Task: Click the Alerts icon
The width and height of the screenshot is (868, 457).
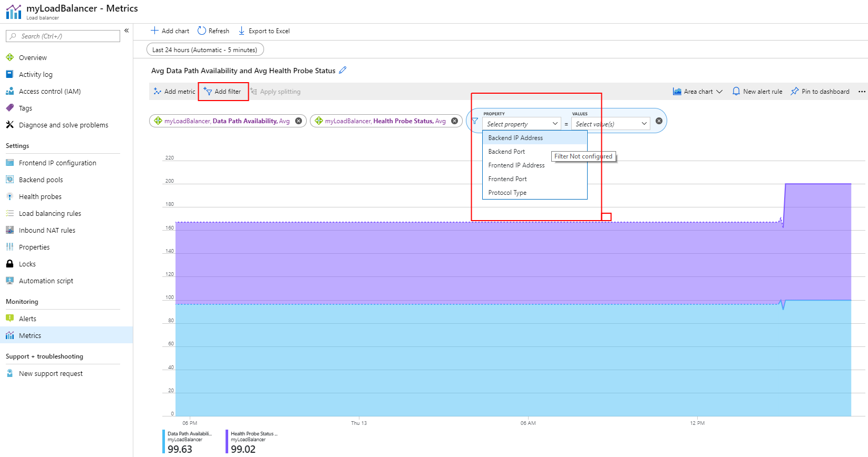Action: (x=9, y=319)
